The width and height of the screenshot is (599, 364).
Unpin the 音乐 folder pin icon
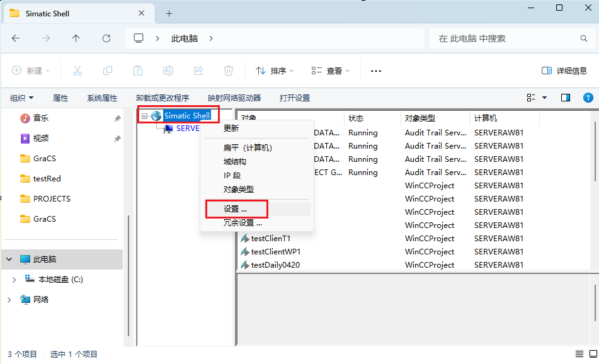pyautogui.click(x=117, y=118)
